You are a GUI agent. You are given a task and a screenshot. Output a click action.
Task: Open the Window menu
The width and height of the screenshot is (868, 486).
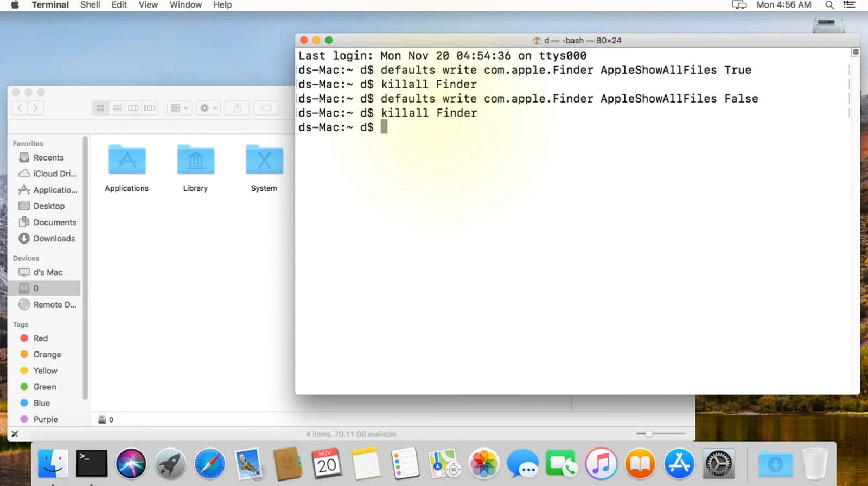pyautogui.click(x=186, y=5)
